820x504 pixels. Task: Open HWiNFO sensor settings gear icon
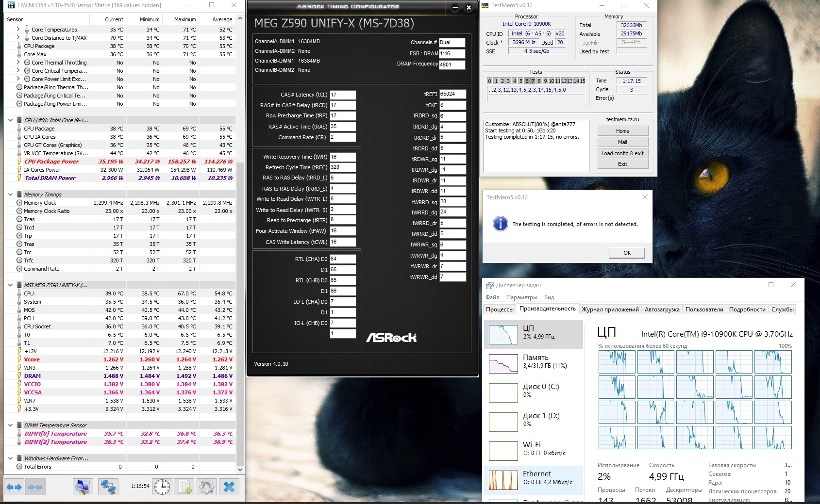click(207, 487)
